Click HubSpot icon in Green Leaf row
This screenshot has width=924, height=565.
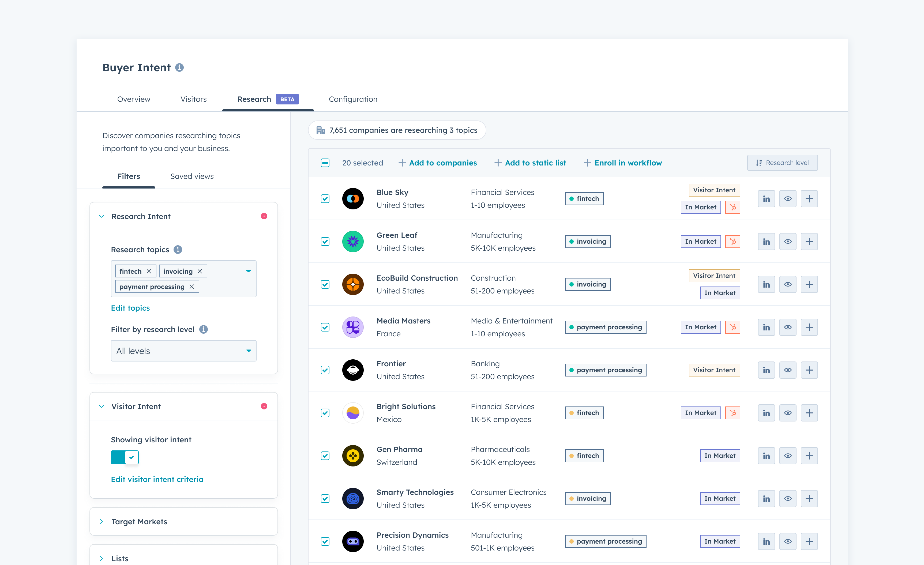(733, 242)
